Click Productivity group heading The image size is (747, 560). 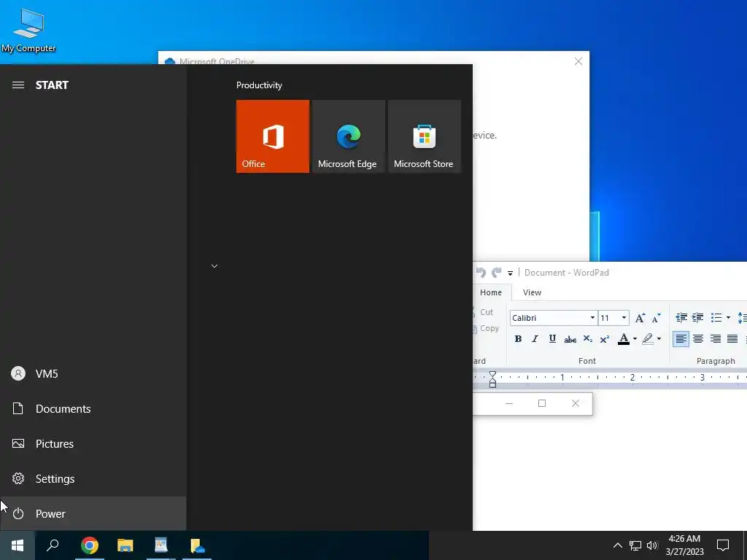[x=259, y=85]
